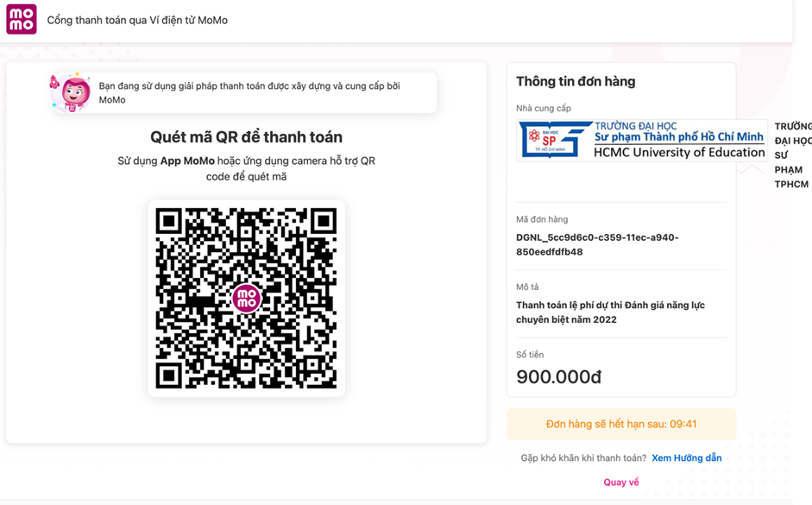Click the Thông tin đơn hàng heading
This screenshot has width=812, height=505.
576,81
